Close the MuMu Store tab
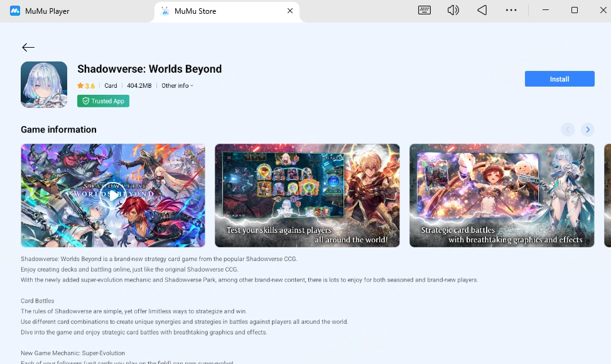Image resolution: width=611 pixels, height=364 pixels. point(290,11)
